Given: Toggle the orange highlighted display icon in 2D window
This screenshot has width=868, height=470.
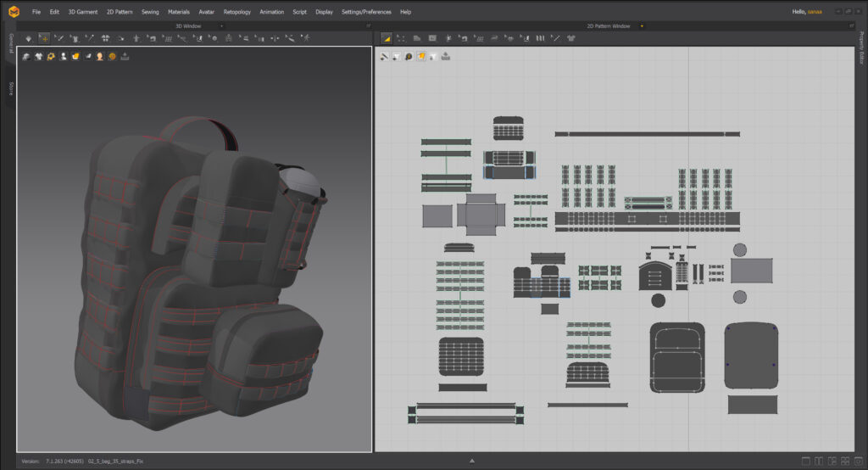Looking at the screenshot, I should (420, 57).
